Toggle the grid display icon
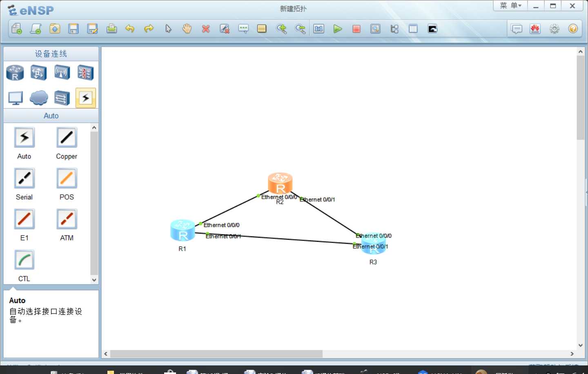The width and height of the screenshot is (588, 374). pos(413,29)
